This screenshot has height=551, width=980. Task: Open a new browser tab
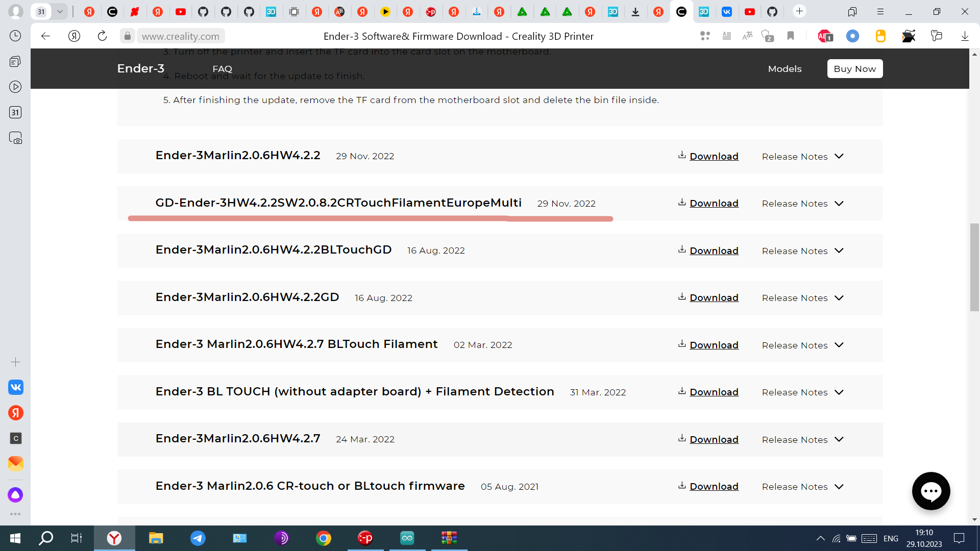[x=799, y=11]
